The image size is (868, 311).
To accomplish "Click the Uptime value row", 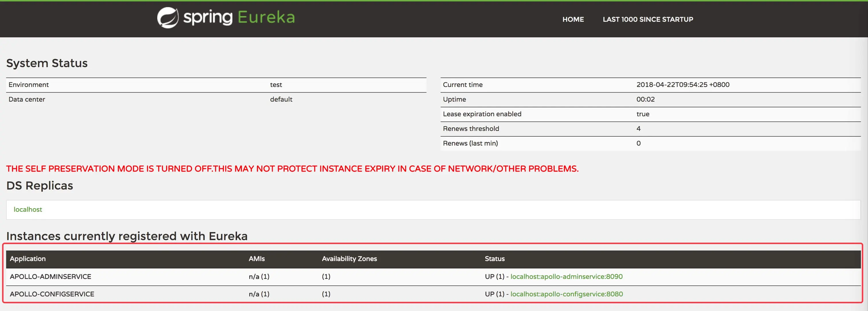I will pyautogui.click(x=645, y=99).
